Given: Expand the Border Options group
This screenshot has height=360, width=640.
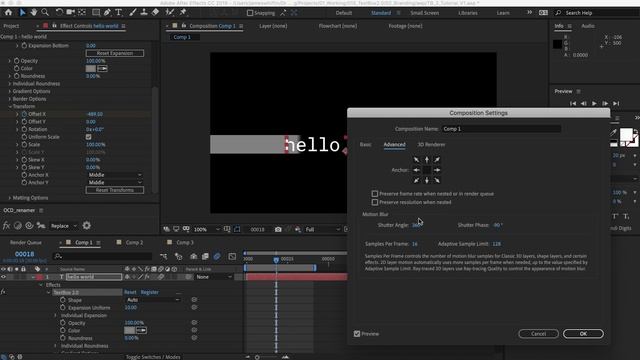Looking at the screenshot, I should 10,99.
